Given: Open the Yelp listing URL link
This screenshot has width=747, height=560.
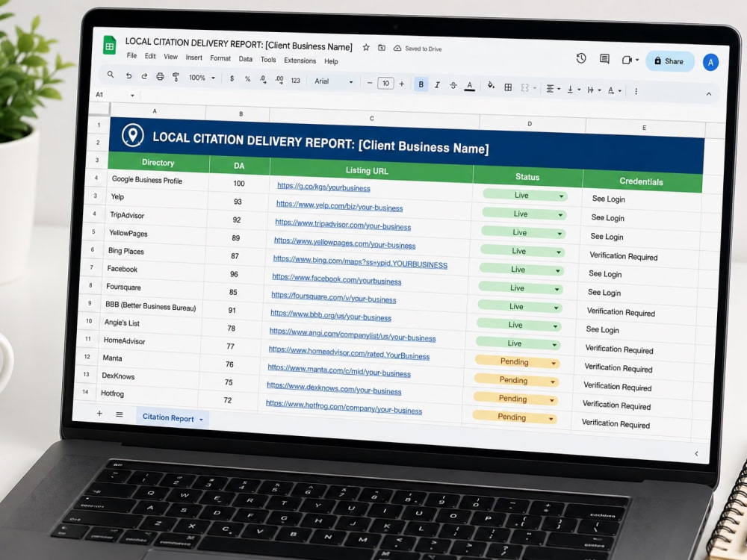Looking at the screenshot, I should tap(339, 206).
